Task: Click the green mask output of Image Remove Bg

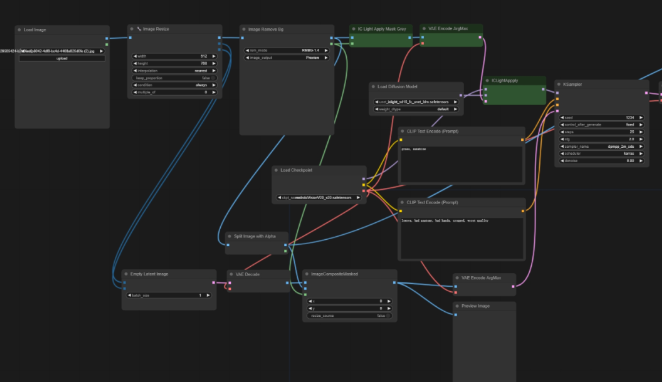Action: [x=331, y=44]
